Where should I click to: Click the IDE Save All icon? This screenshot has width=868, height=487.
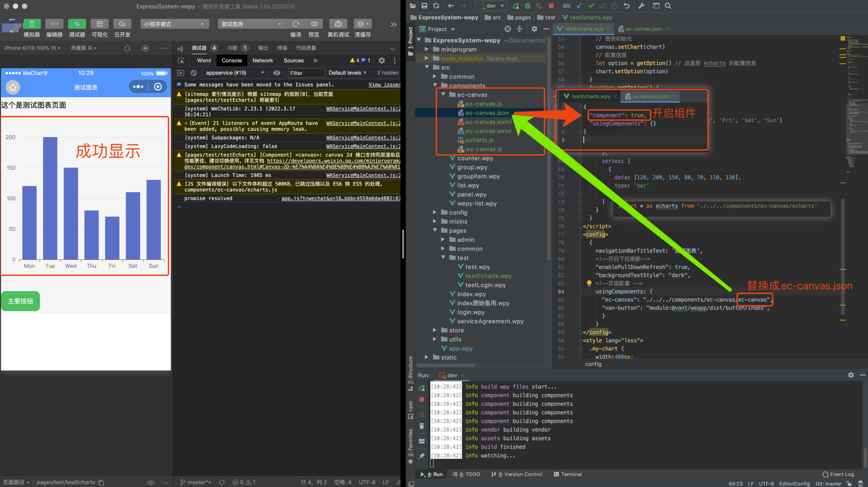click(x=424, y=6)
